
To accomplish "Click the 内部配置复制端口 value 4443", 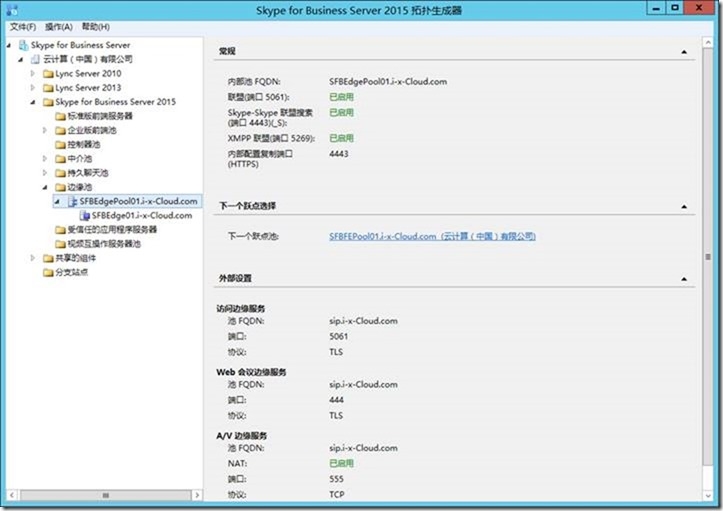I will pos(338,154).
